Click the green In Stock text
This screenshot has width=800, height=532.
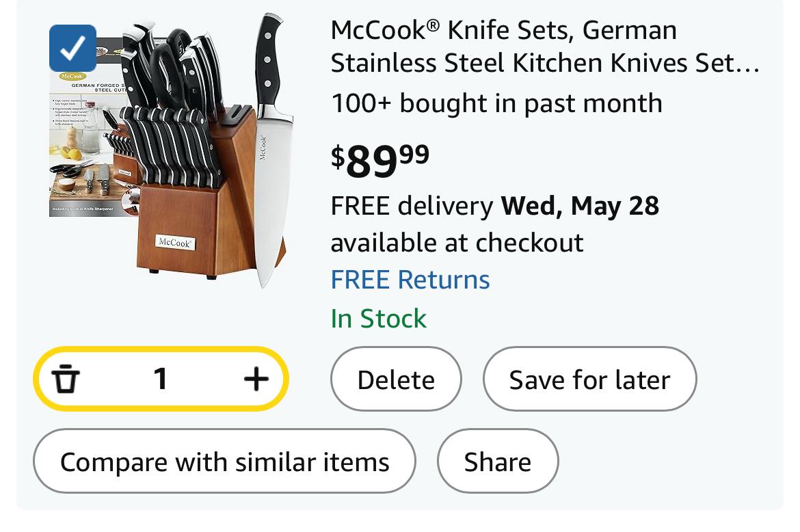click(x=378, y=318)
